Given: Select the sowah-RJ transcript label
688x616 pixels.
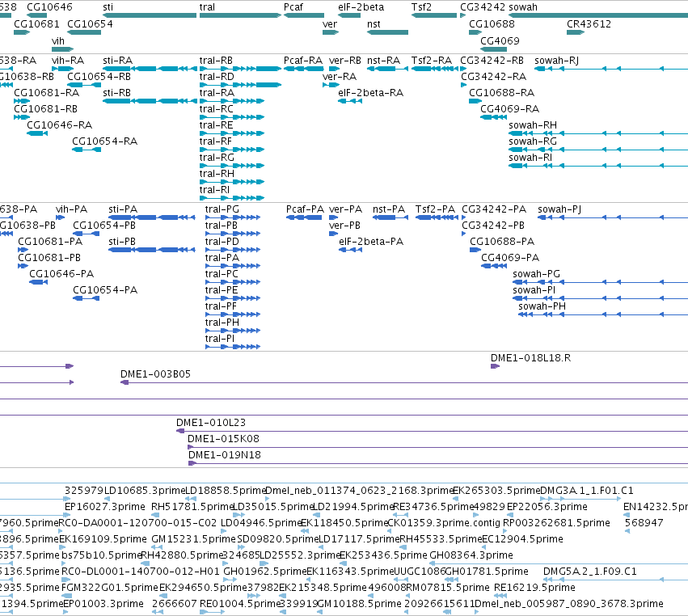Looking at the screenshot, I should 556,61.
